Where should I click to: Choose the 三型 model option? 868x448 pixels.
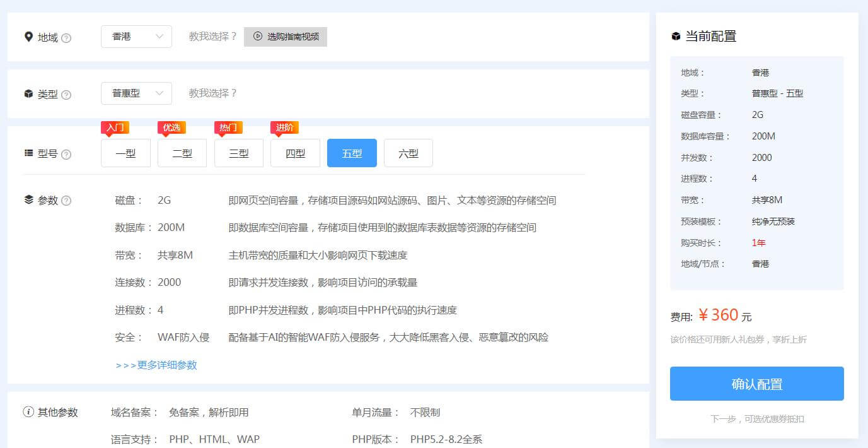[x=239, y=153]
